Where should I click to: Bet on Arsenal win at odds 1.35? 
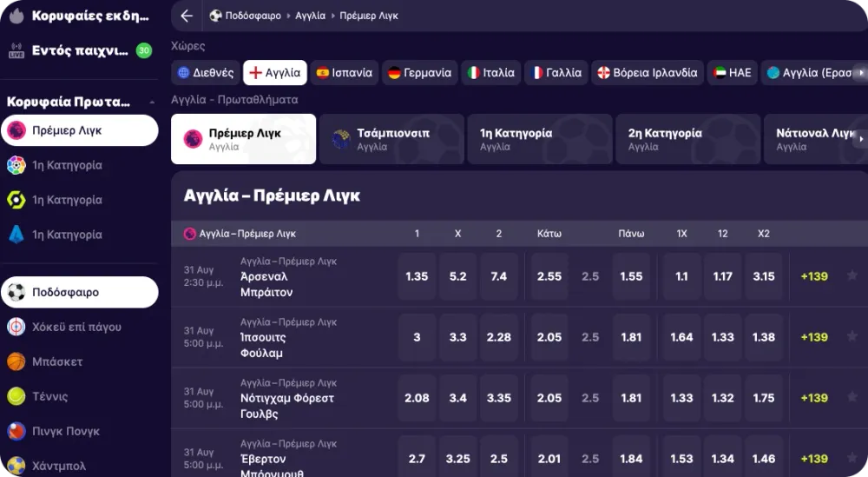(417, 276)
